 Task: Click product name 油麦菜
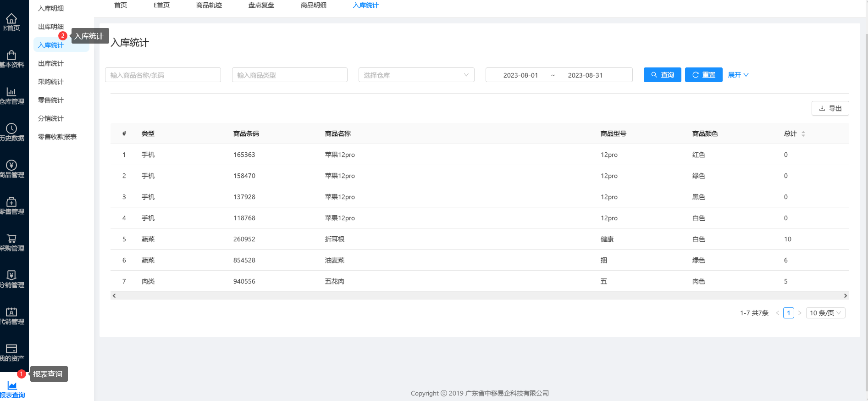pos(335,260)
